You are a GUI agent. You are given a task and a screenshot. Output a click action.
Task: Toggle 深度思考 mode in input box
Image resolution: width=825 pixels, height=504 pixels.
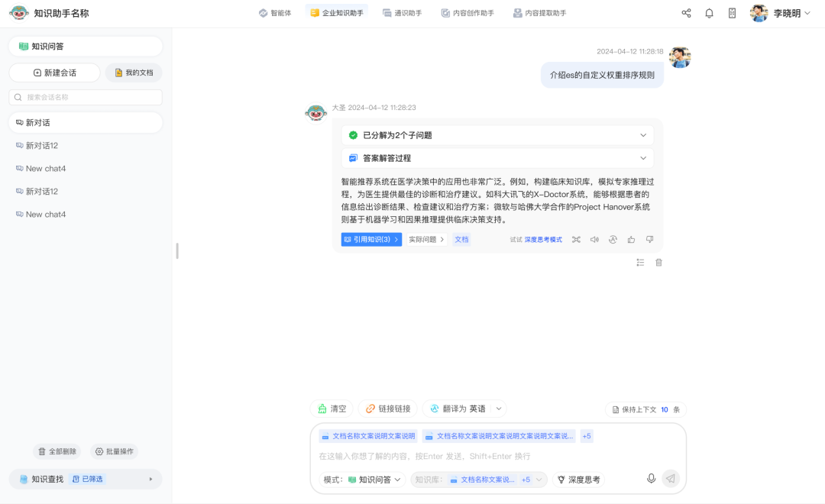click(x=578, y=480)
